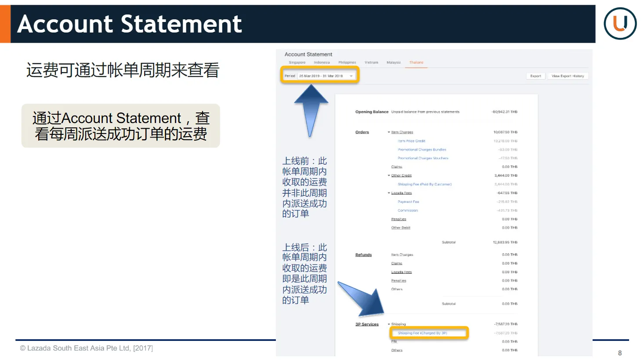Open View Export History
The width and height of the screenshot is (644, 362).
tap(568, 76)
